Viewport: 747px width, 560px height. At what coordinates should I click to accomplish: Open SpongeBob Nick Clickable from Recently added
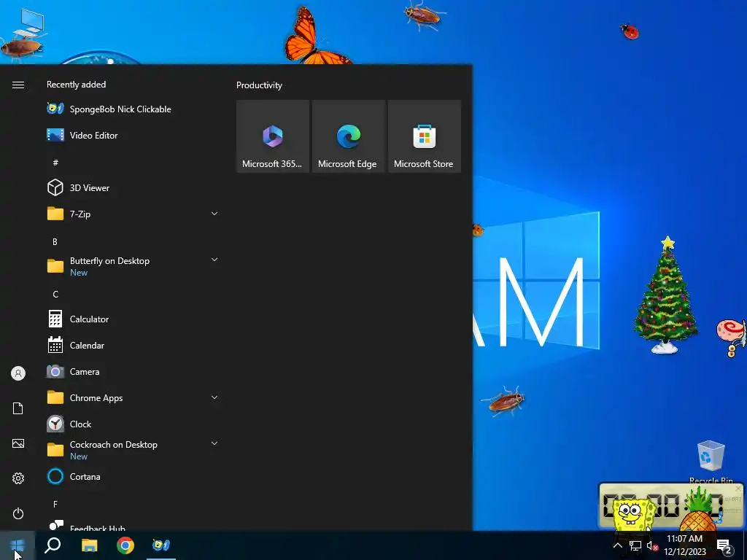coord(133,109)
